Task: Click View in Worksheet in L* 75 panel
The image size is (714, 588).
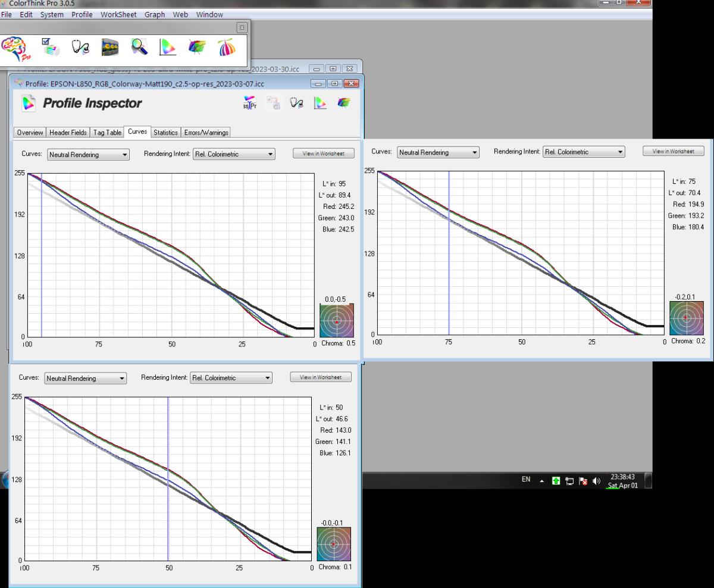Action: click(673, 151)
